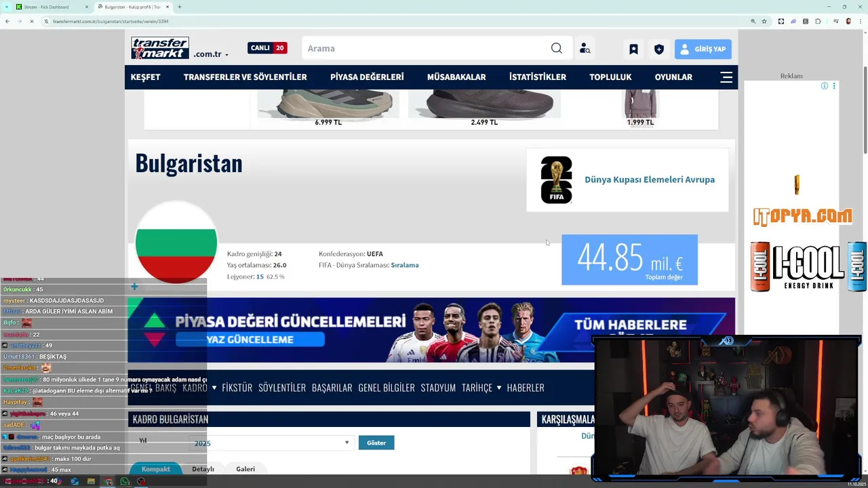Screen dimensions: 868x488
Task: Expand the TARİHÇE submenu arrow
Action: coord(499,388)
